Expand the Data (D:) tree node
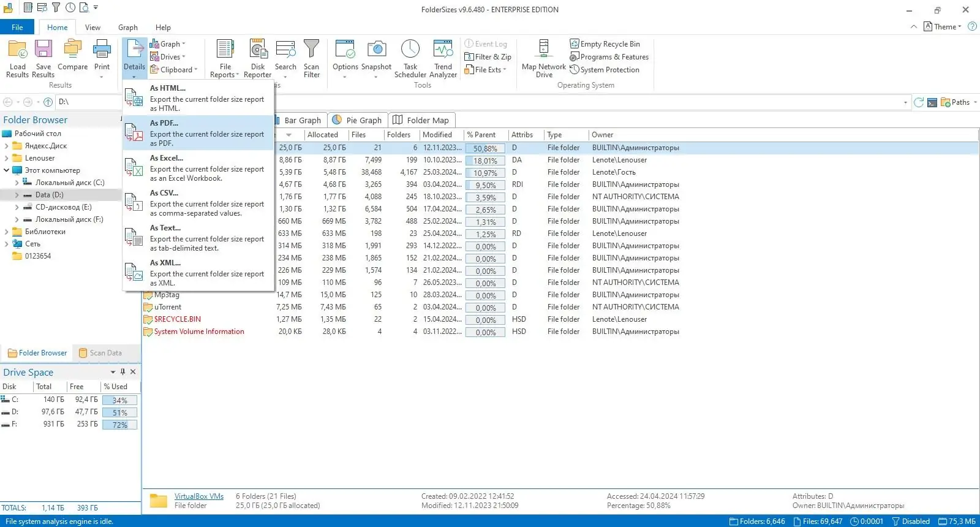Screen dimensions: 980x527 [17, 195]
